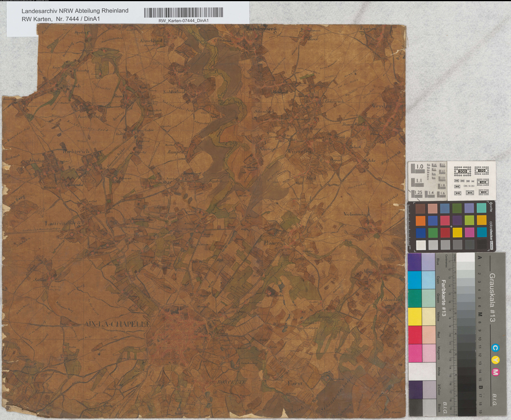
Task: Click the Kohlscheid place name
Action: 174,92
